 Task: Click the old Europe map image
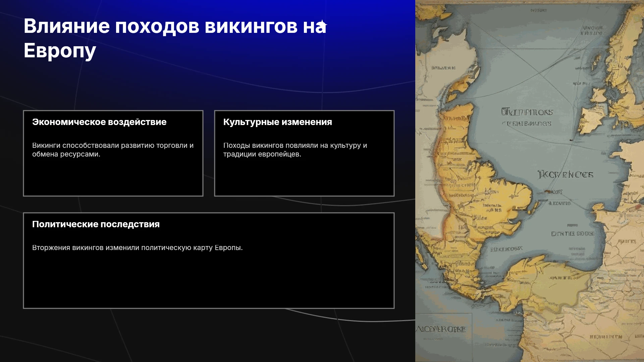(530, 181)
